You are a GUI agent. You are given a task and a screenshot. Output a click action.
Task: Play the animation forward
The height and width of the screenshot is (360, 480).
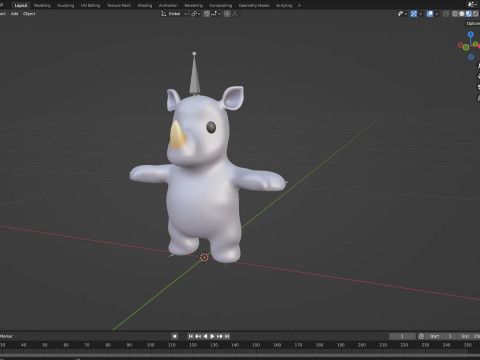point(212,336)
